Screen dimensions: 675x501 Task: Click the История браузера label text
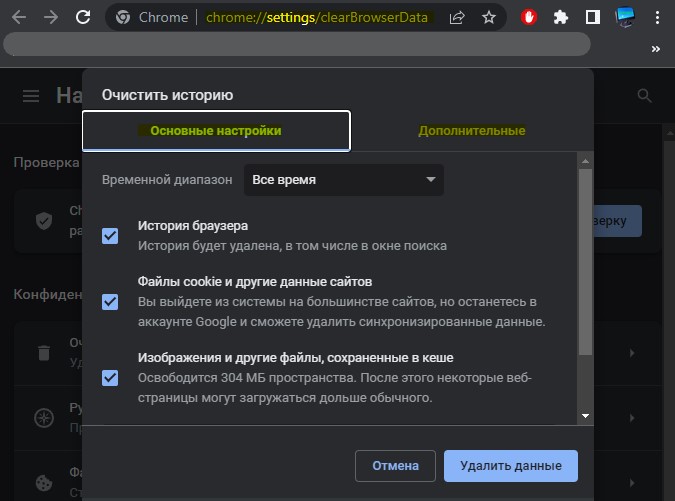(x=193, y=226)
